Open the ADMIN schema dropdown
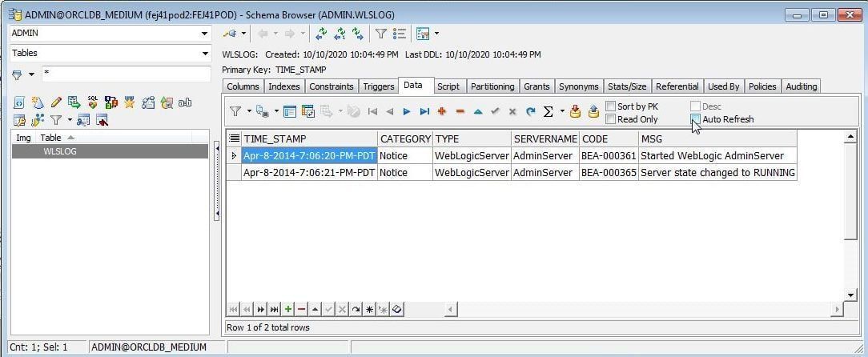The height and width of the screenshot is (357, 868). coord(205,33)
